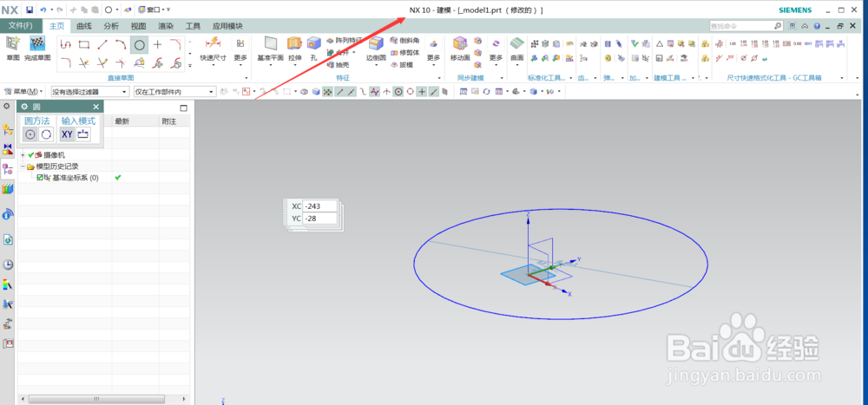Click the Draft (拔模) tool
This screenshot has height=405, width=868.
(x=401, y=64)
